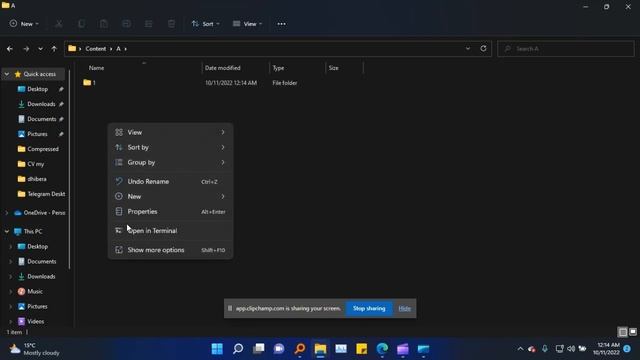This screenshot has height=360, width=640.
Task: Click the Delete trash icon
Action: coord(171,24)
